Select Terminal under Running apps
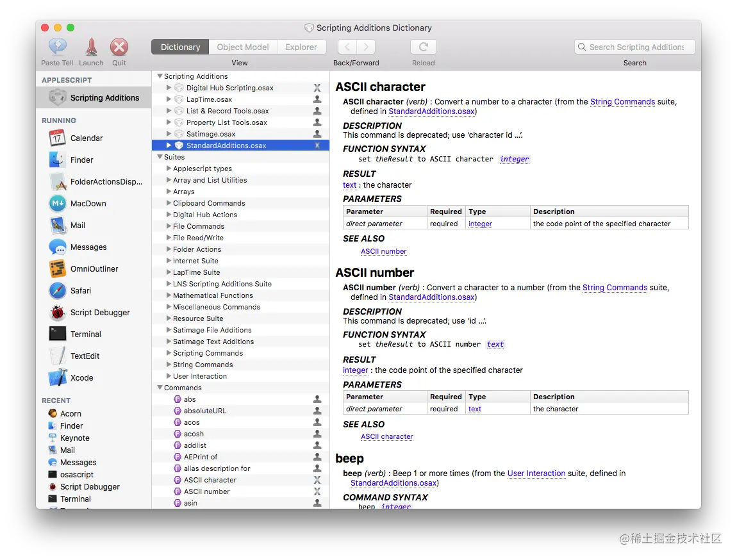737x560 pixels. pyautogui.click(x=94, y=334)
